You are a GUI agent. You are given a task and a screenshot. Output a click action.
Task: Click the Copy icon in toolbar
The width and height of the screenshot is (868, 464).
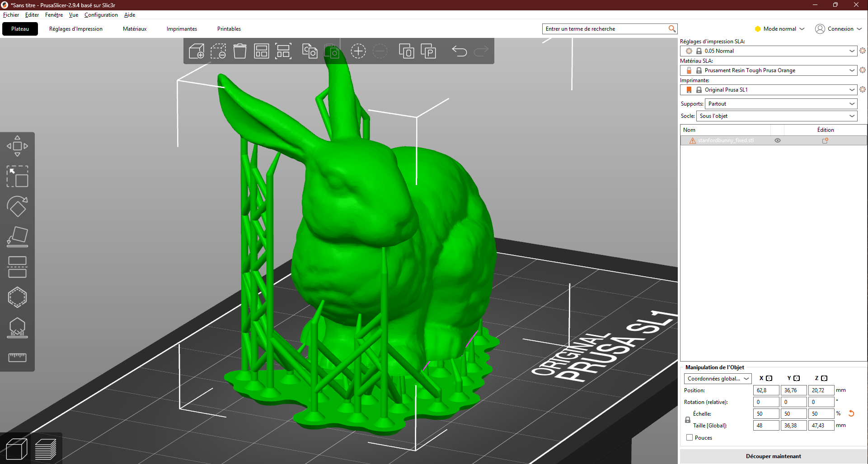(x=310, y=51)
